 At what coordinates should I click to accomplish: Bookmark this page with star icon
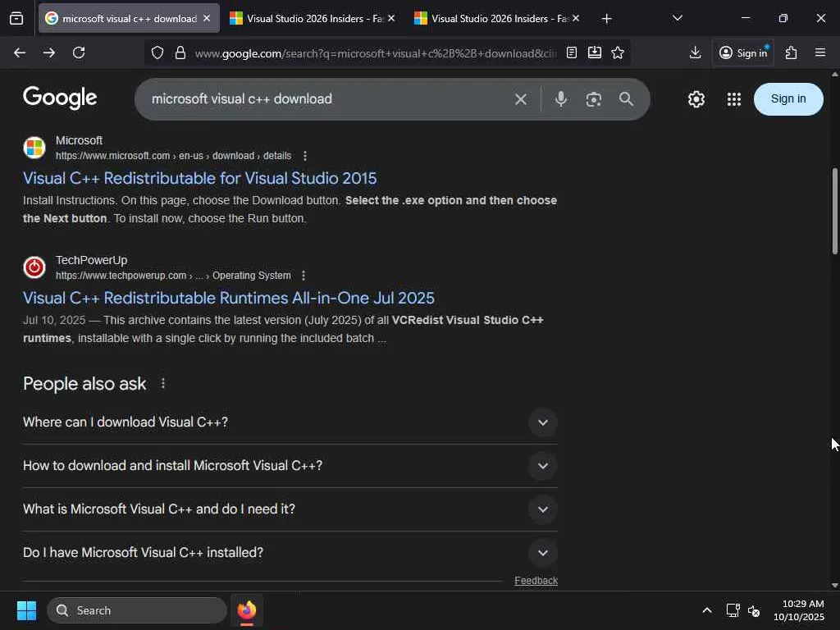[x=618, y=52]
